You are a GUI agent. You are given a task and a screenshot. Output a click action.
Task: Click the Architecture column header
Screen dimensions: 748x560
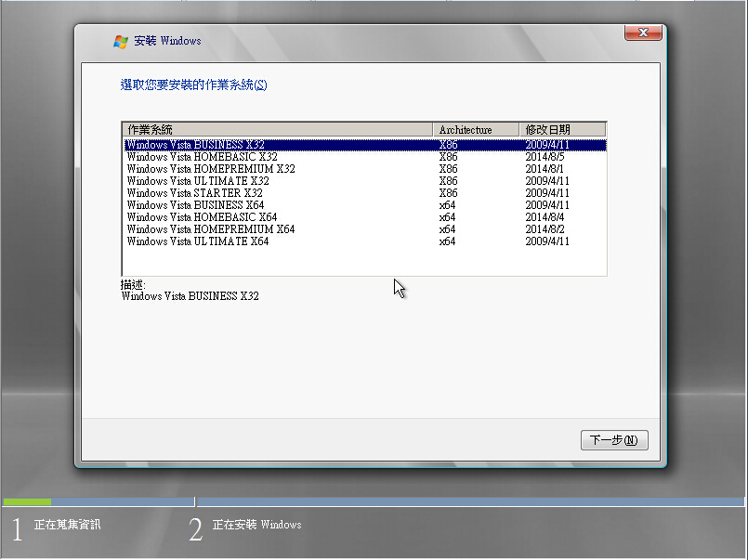476,130
